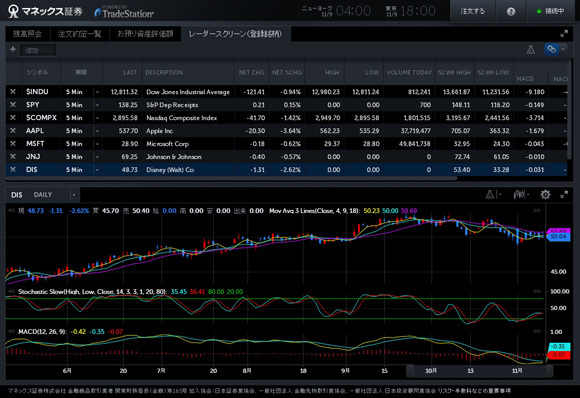Click right arrow on Stochastic Slow row
This screenshot has width=580, height=398.
click(x=537, y=291)
